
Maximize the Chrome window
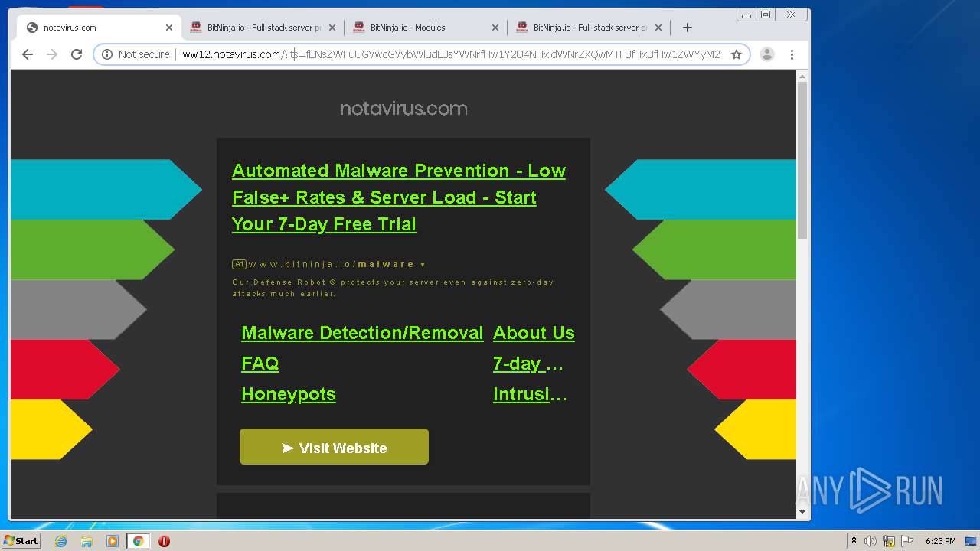tap(766, 15)
